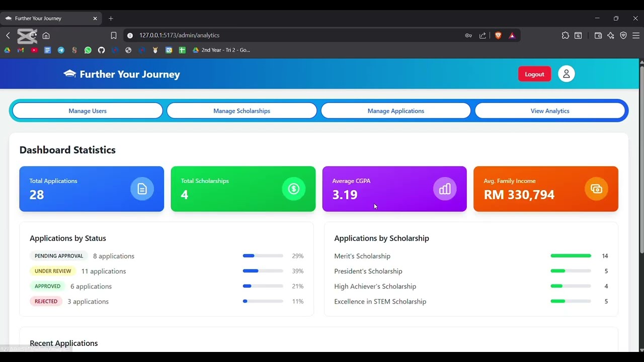
Task: Click the PENDING APPROVAL status badge
Action: 59,256
